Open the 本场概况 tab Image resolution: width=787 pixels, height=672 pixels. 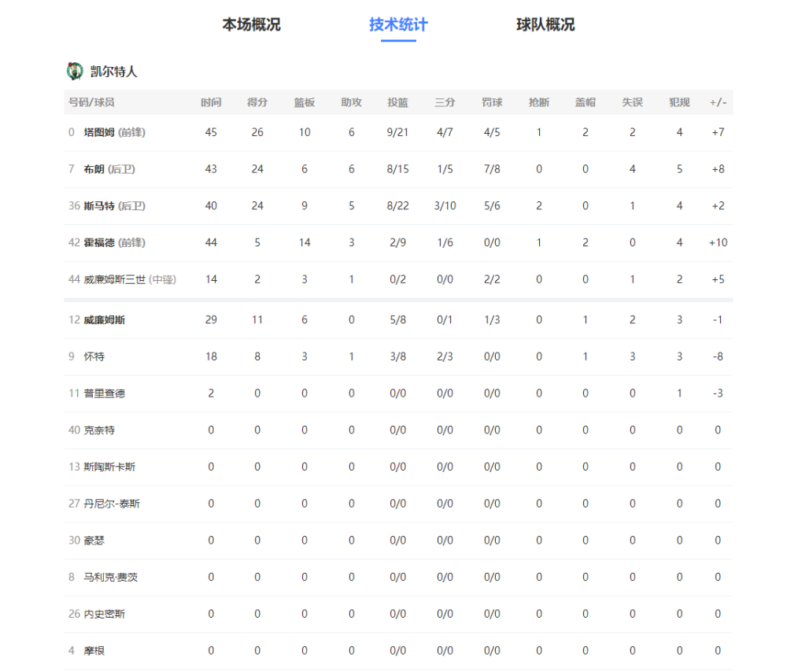(251, 24)
